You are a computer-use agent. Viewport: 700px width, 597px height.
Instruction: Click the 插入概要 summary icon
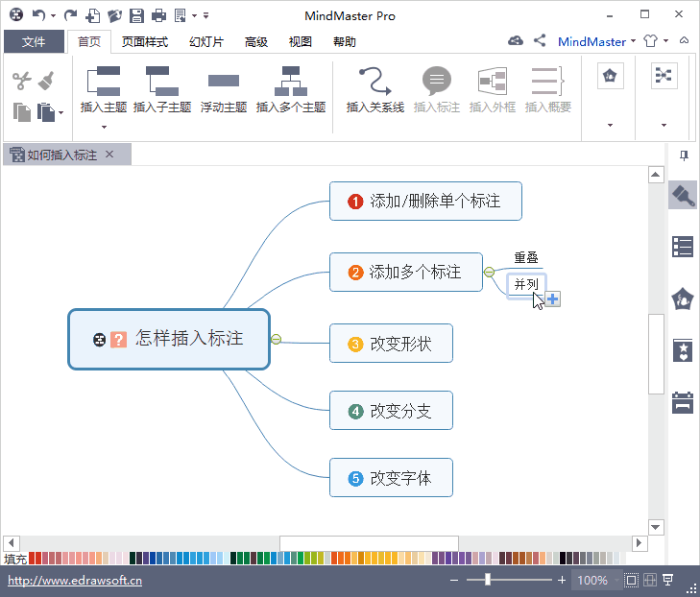(x=548, y=81)
